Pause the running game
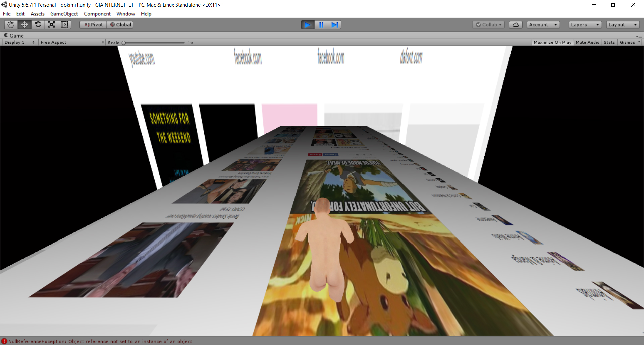Viewport: 644px width, 345px height. pos(321,25)
